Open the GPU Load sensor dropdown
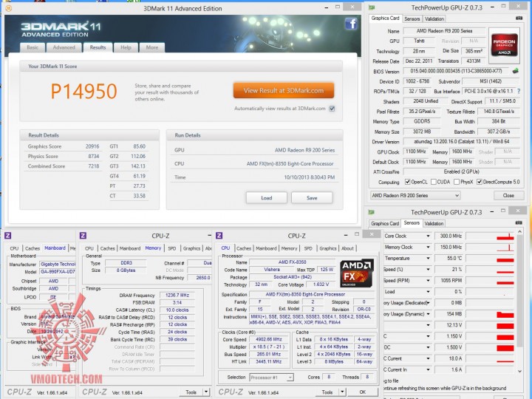Image resolution: width=532 pixels, height=399 pixels. pos(428,292)
